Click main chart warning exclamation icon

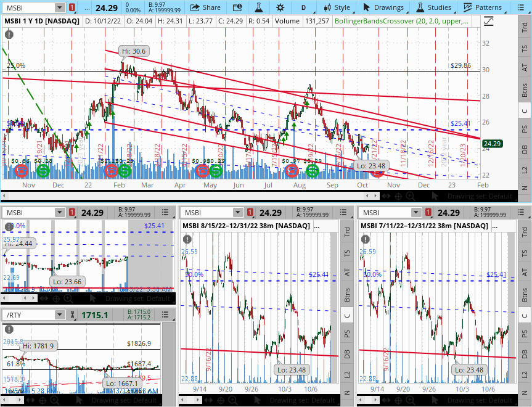(x=9, y=35)
